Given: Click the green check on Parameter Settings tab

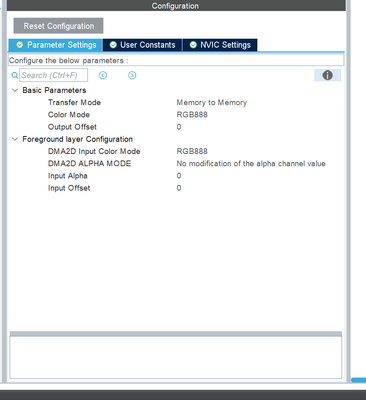Looking at the screenshot, I should [x=20, y=45].
